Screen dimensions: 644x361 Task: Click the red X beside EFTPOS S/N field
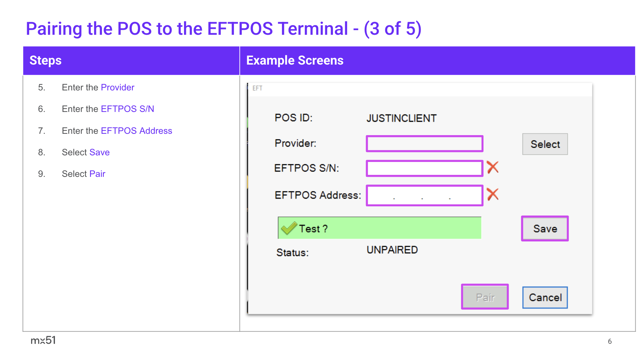point(492,167)
